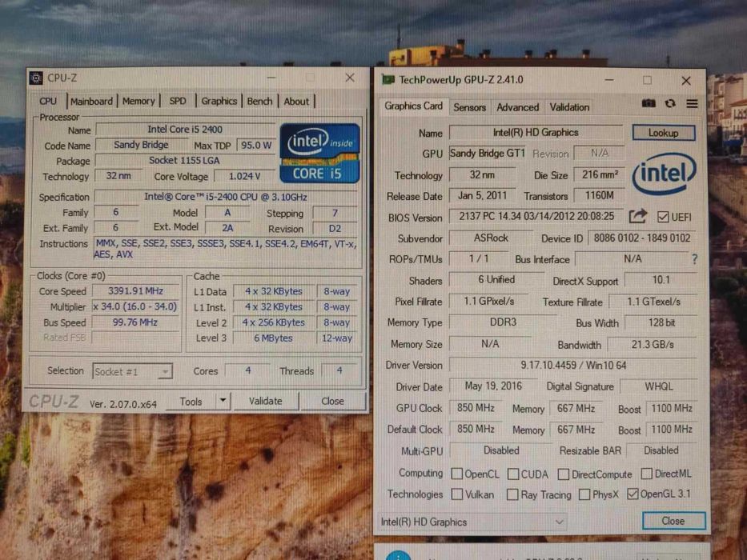Click the Max TDP value 95.0 W

[x=256, y=146]
